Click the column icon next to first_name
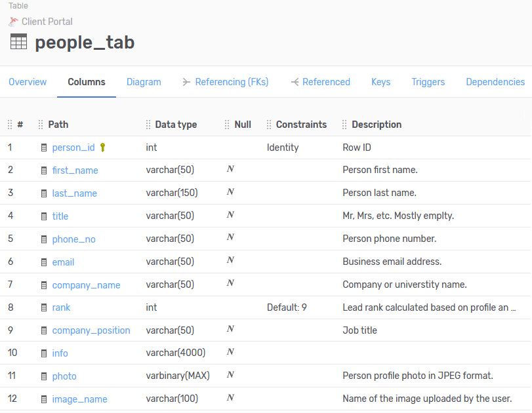The width and height of the screenshot is (532, 413). click(x=44, y=170)
